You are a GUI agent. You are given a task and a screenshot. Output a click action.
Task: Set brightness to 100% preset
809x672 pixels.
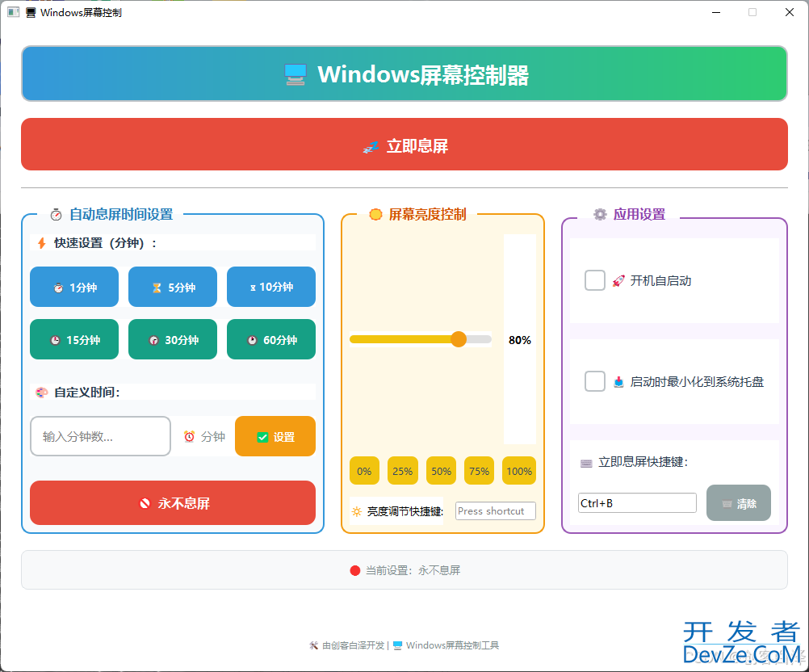coord(519,471)
